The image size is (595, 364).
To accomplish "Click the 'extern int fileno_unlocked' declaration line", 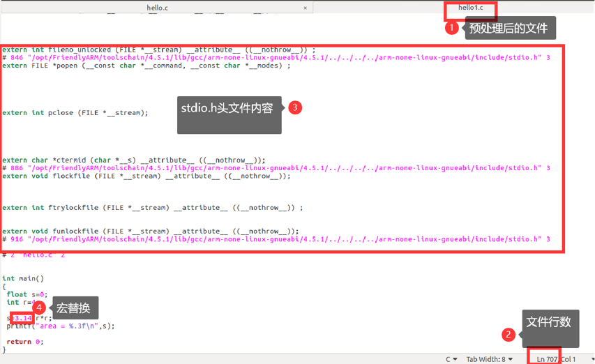I will (159, 50).
